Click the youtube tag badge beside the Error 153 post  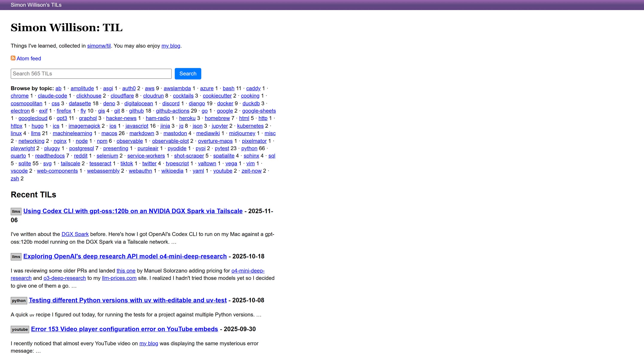(20, 329)
